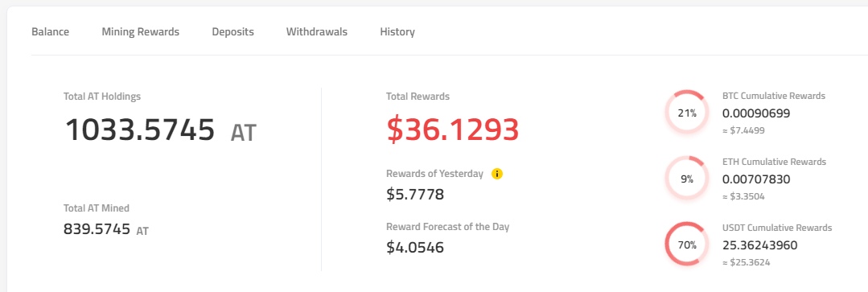Click the USDT 70% circular progress ring
Viewport: 868px width, 292px height.
click(x=687, y=245)
